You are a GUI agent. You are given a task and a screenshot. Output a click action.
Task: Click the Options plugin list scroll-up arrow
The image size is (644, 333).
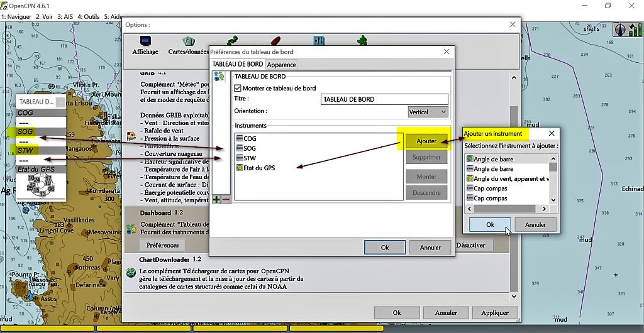(514, 77)
